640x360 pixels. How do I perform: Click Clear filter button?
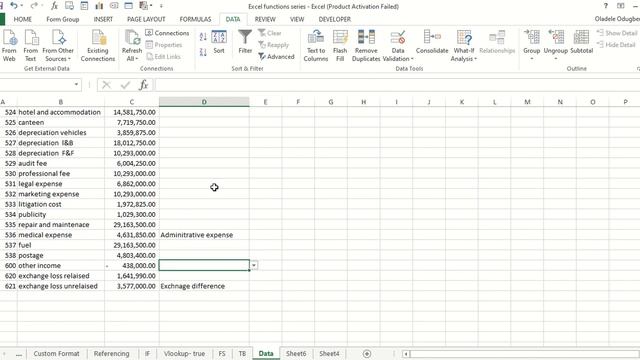click(x=270, y=33)
